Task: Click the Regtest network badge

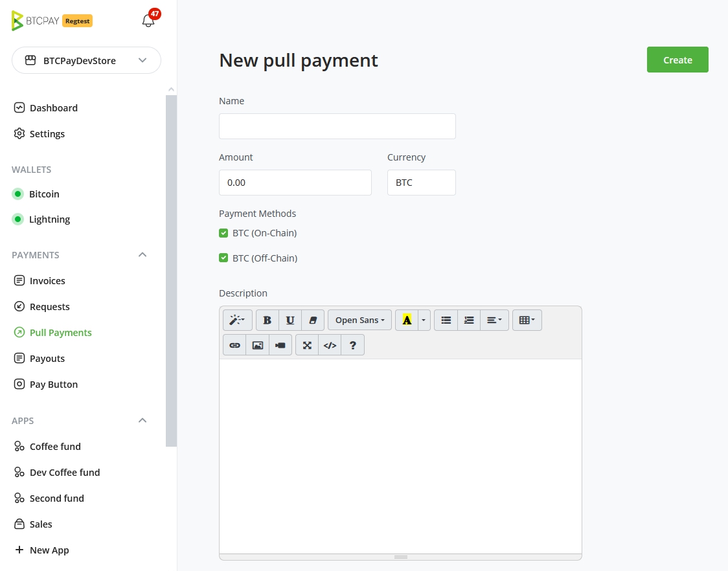Action: [78, 21]
